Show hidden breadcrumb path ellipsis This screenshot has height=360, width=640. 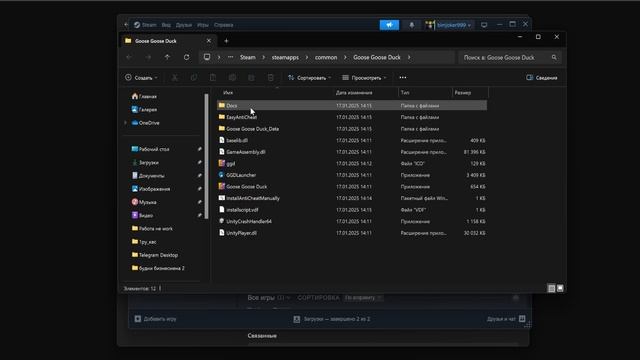[231, 57]
